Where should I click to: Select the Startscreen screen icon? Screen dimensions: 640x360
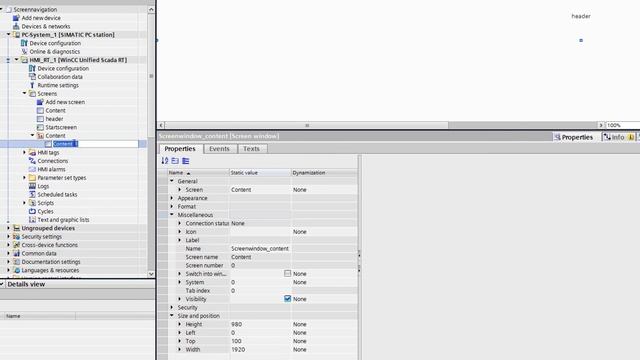40,127
